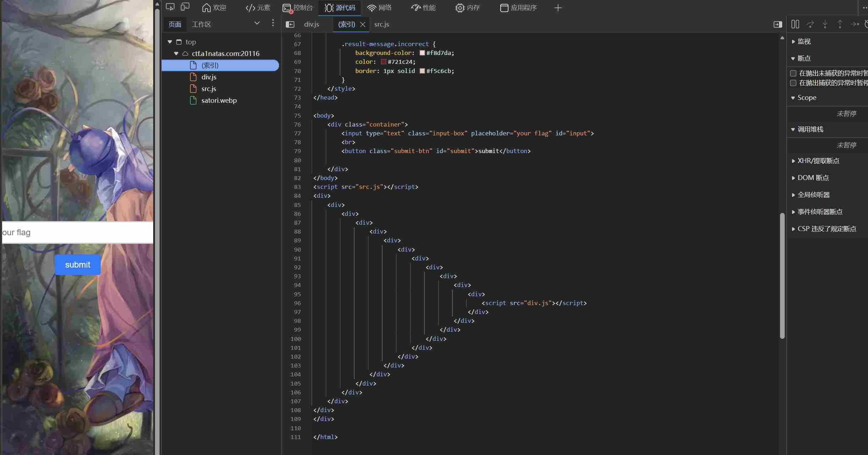Click line number 83 in the gutter
Screen dimensions: 868x455
click(x=297, y=187)
